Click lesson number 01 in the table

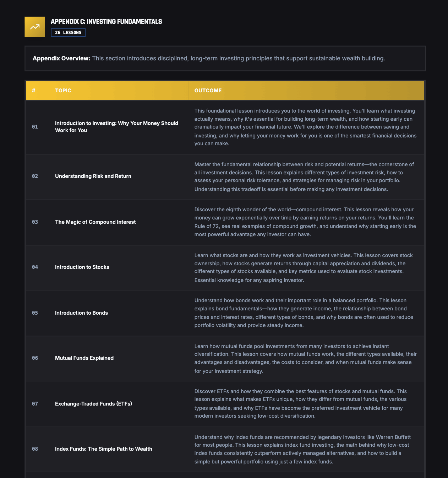pyautogui.click(x=35, y=127)
